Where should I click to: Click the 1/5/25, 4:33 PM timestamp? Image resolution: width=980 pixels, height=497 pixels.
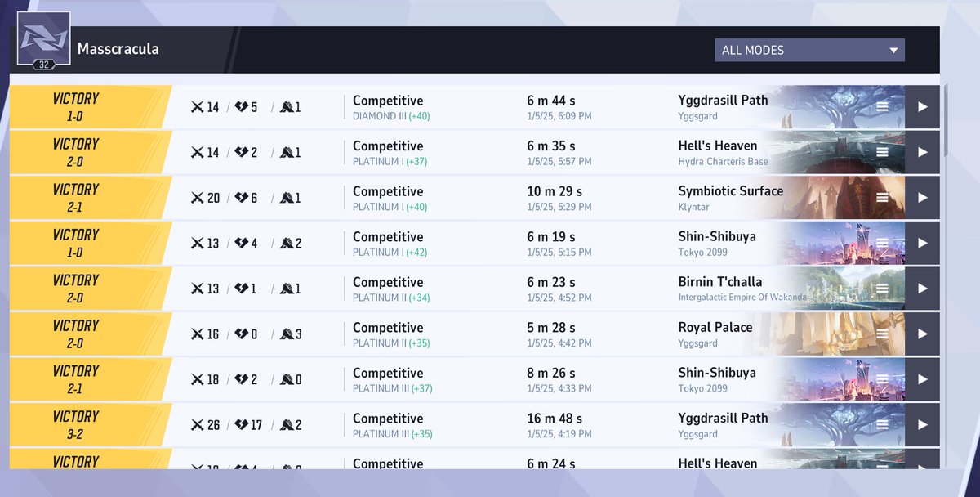click(559, 388)
